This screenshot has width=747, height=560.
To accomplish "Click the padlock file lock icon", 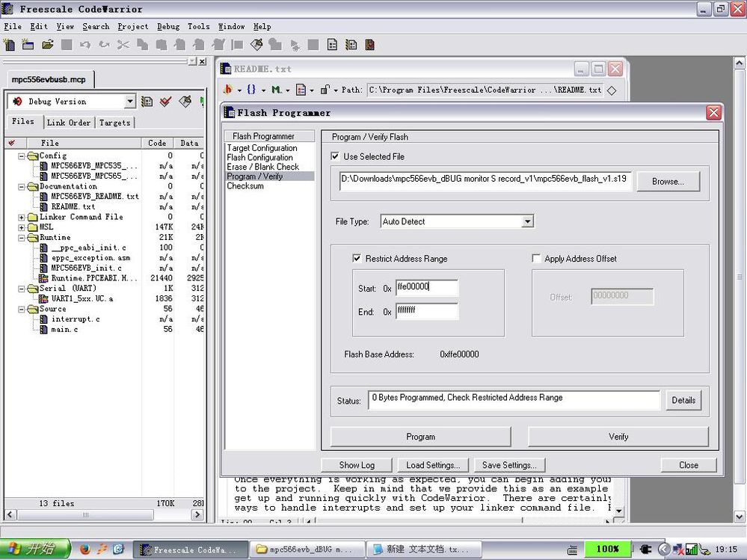I will 325,90.
